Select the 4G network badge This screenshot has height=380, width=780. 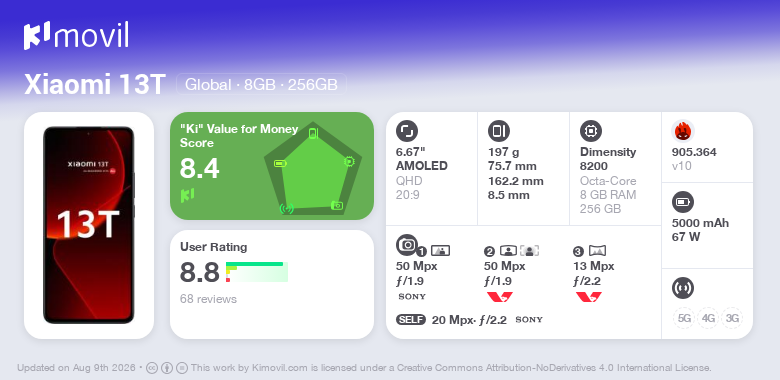click(708, 318)
